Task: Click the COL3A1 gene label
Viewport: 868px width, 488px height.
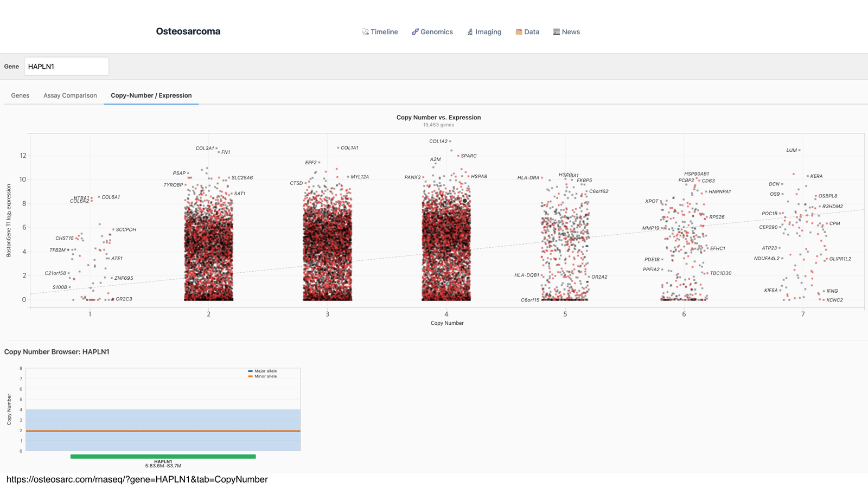Action: (x=205, y=148)
